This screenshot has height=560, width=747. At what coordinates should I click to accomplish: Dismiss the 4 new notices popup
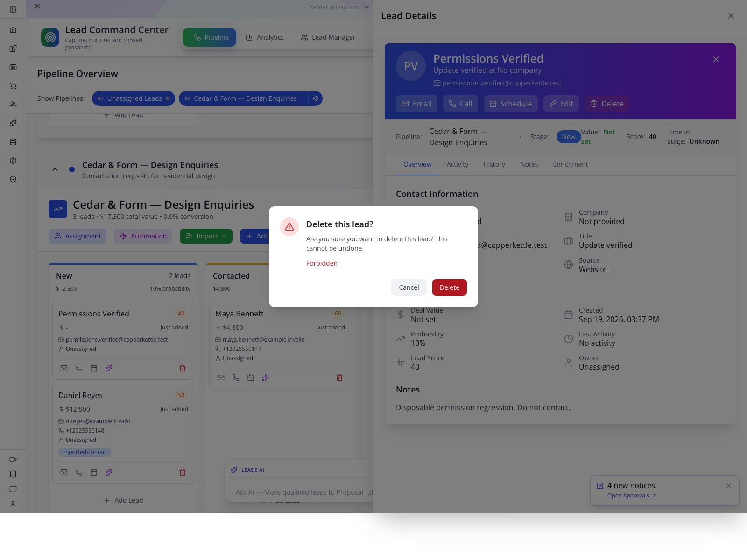[x=729, y=486]
